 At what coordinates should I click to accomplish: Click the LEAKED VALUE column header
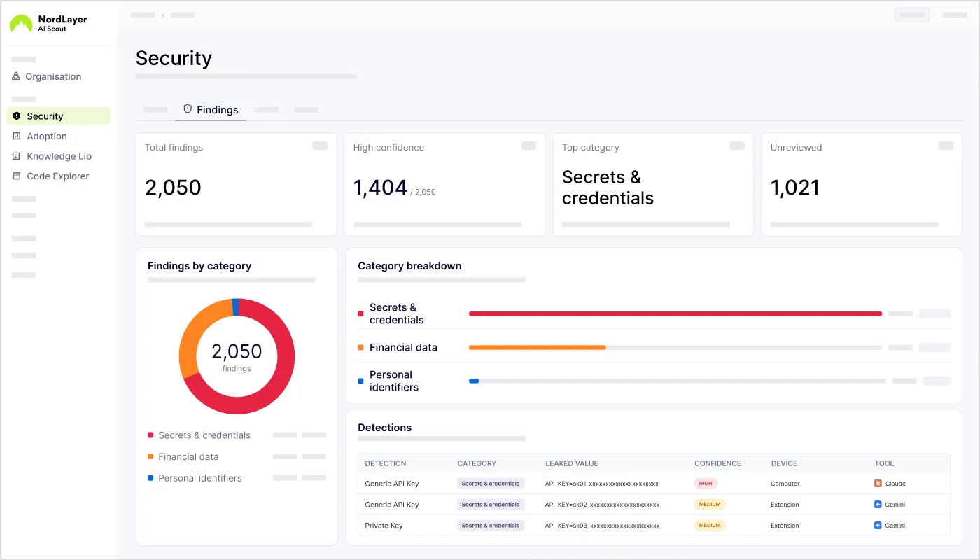pos(572,463)
